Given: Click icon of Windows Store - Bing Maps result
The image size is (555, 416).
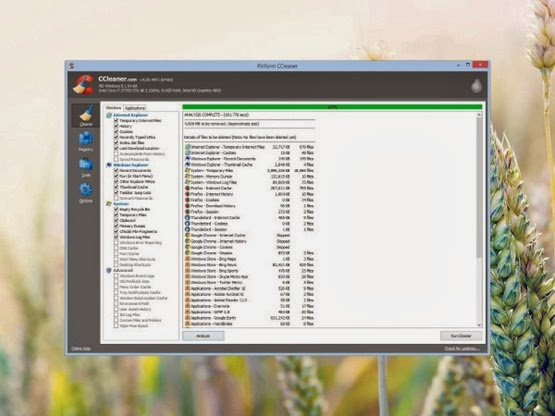Looking at the screenshot, I should tap(188, 259).
